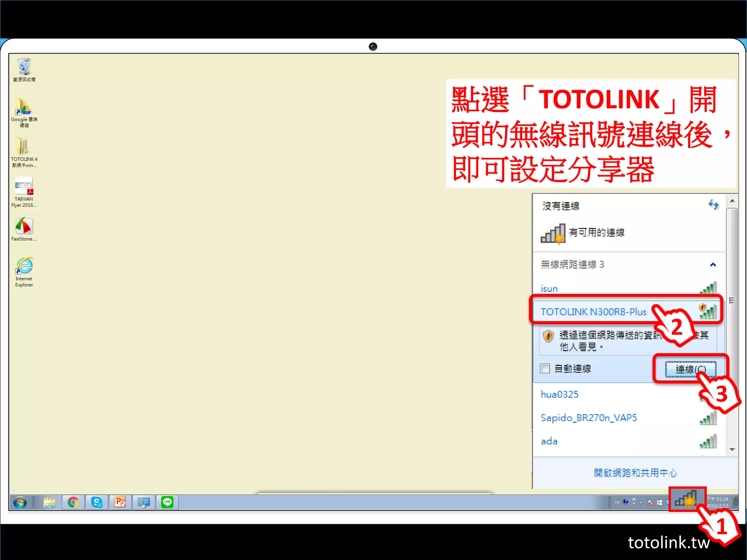
Task: Choose the Sapido_BR270n_VAP5 network
Action: (589, 418)
